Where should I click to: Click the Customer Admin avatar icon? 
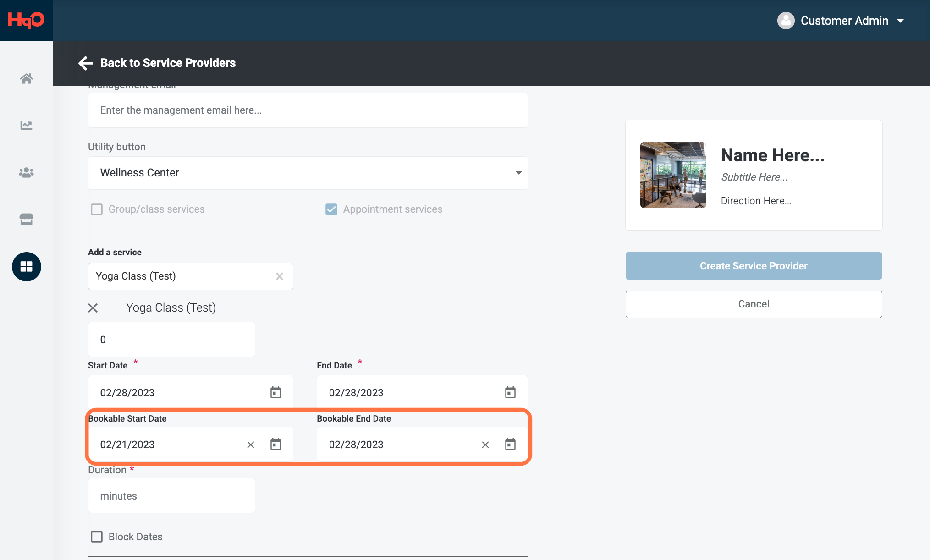(786, 21)
